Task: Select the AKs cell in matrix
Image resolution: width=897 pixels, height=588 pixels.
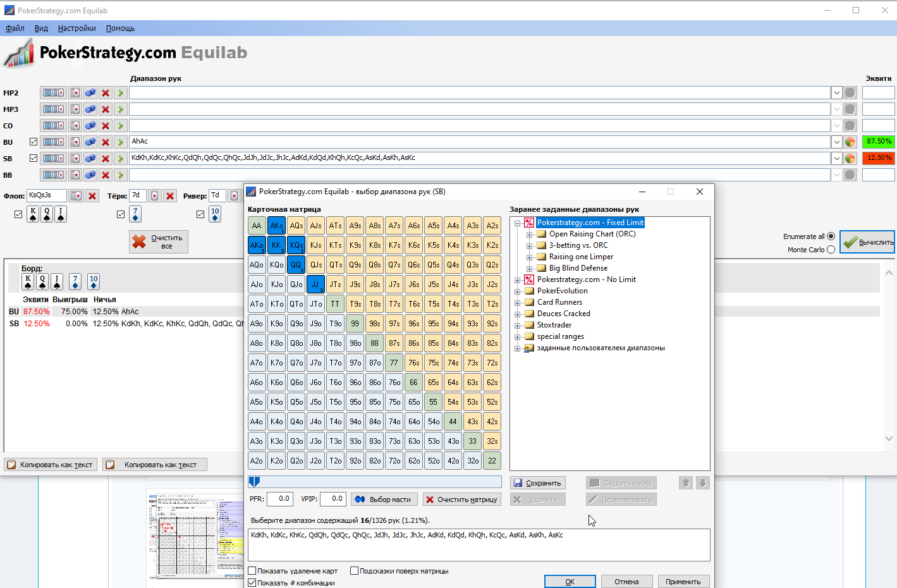Action: click(x=276, y=226)
